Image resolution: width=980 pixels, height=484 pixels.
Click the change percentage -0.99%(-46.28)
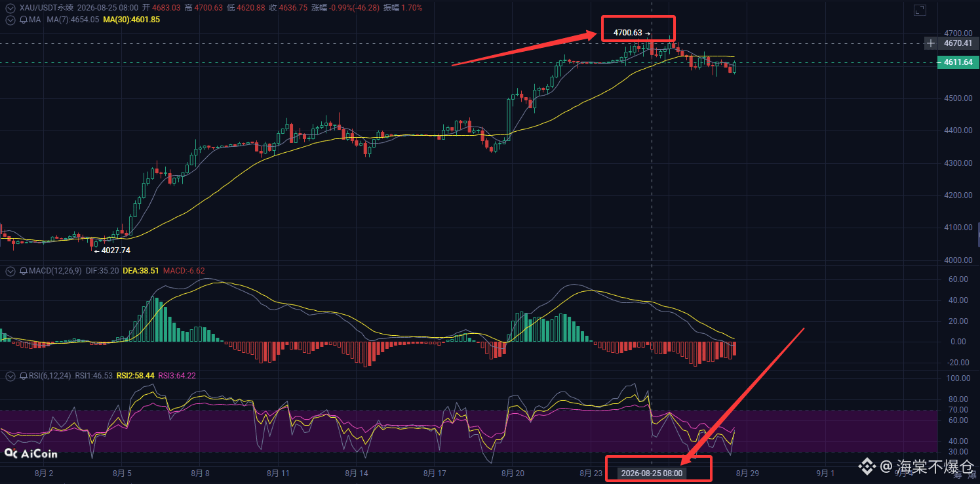355,8
